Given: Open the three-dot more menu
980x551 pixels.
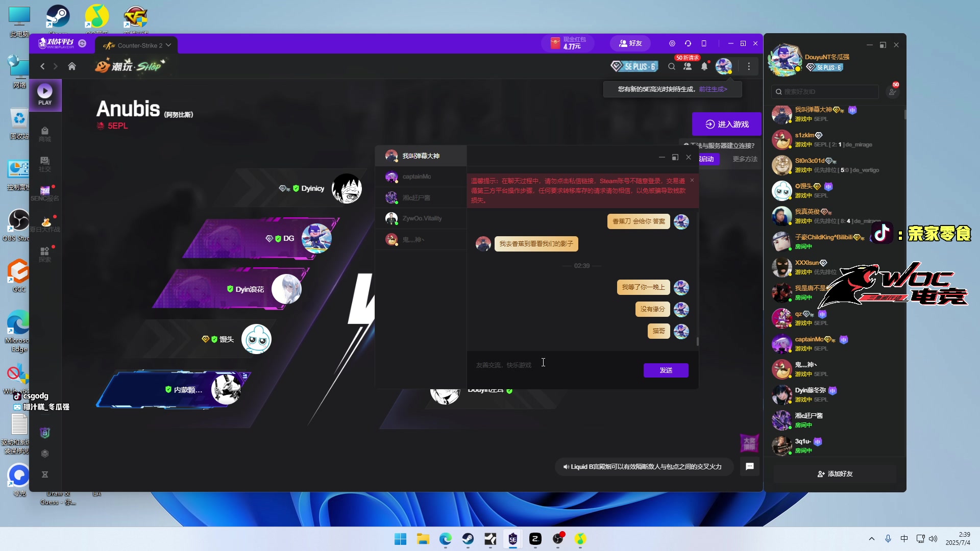Looking at the screenshot, I should [x=749, y=66].
